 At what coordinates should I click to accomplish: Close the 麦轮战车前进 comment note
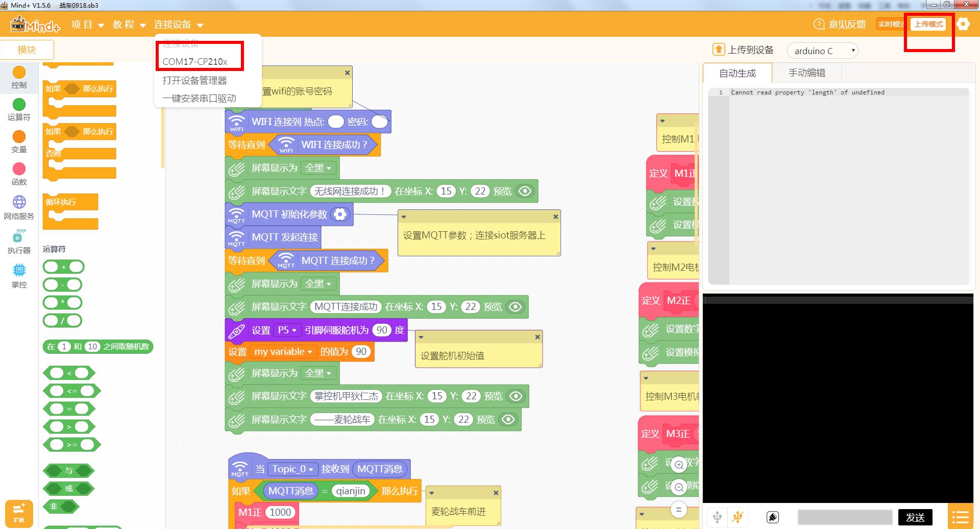click(496, 493)
